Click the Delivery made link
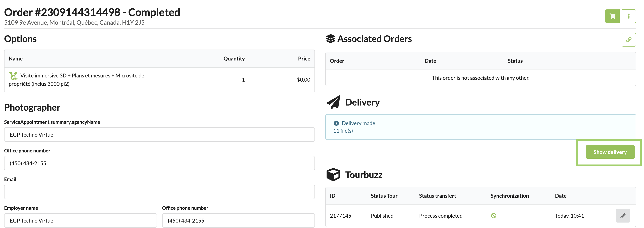 click(359, 123)
